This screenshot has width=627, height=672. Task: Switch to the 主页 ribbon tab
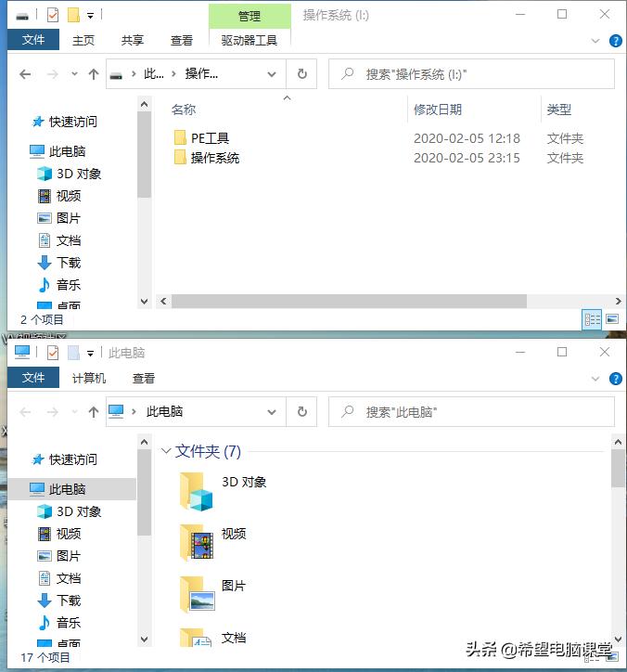pyautogui.click(x=83, y=40)
